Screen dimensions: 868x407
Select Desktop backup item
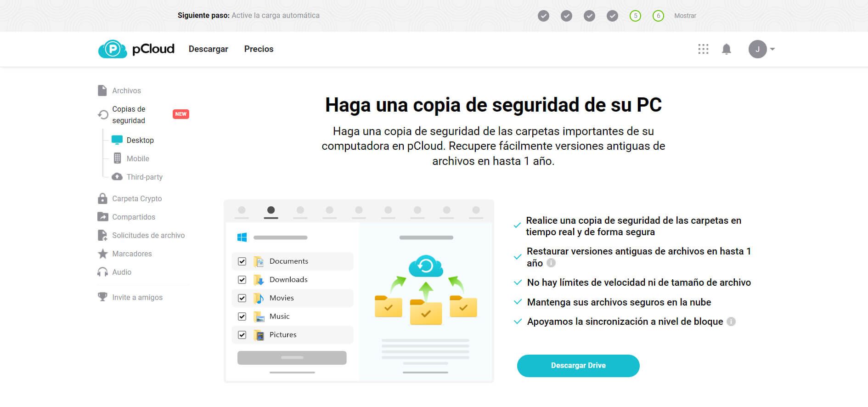(x=140, y=140)
